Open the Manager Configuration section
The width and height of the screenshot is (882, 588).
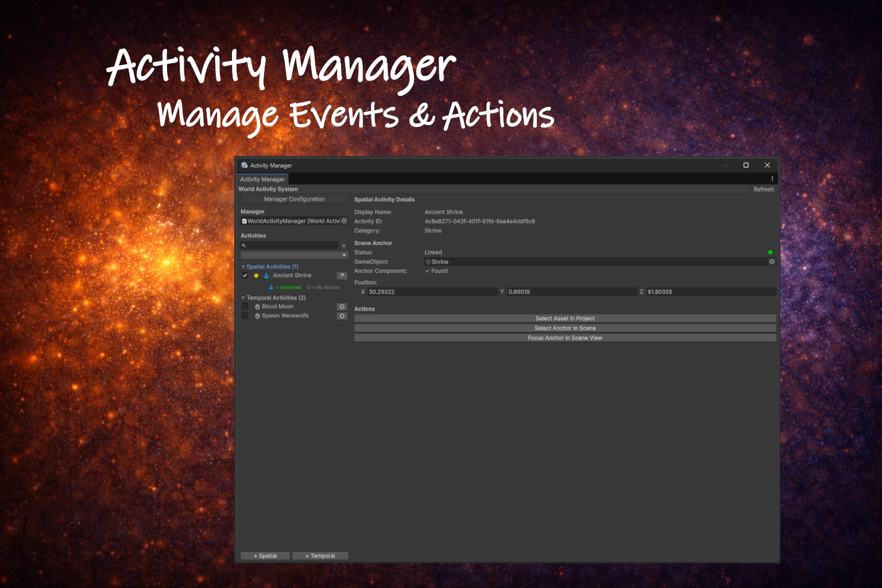(x=294, y=199)
